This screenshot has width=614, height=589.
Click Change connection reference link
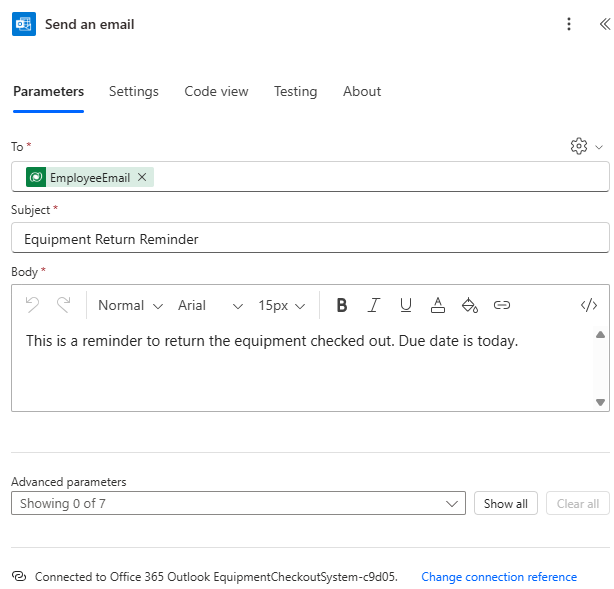(499, 577)
